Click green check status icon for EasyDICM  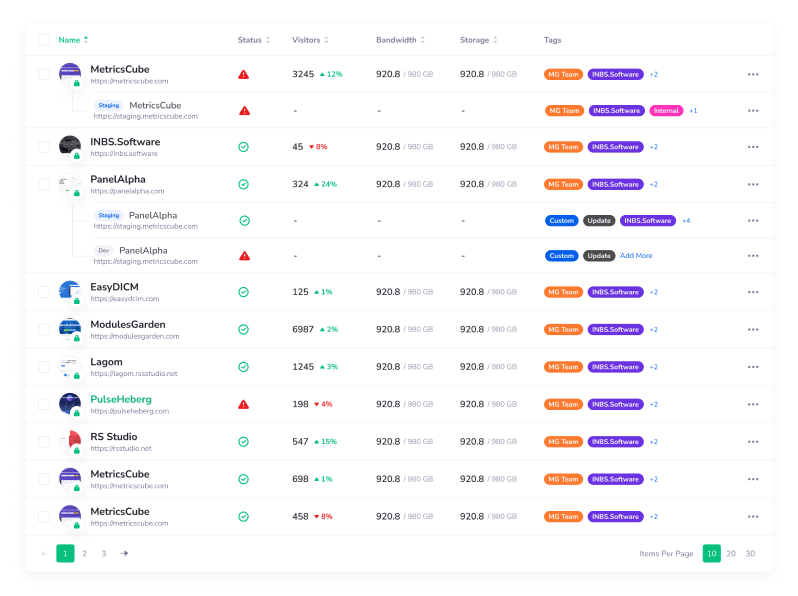tap(244, 292)
